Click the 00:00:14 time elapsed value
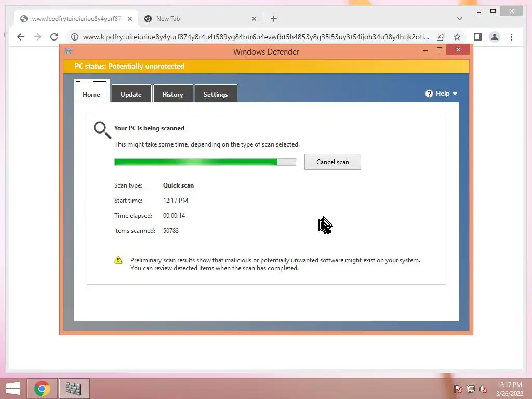Screen dimensions: 532x399 click(174, 215)
